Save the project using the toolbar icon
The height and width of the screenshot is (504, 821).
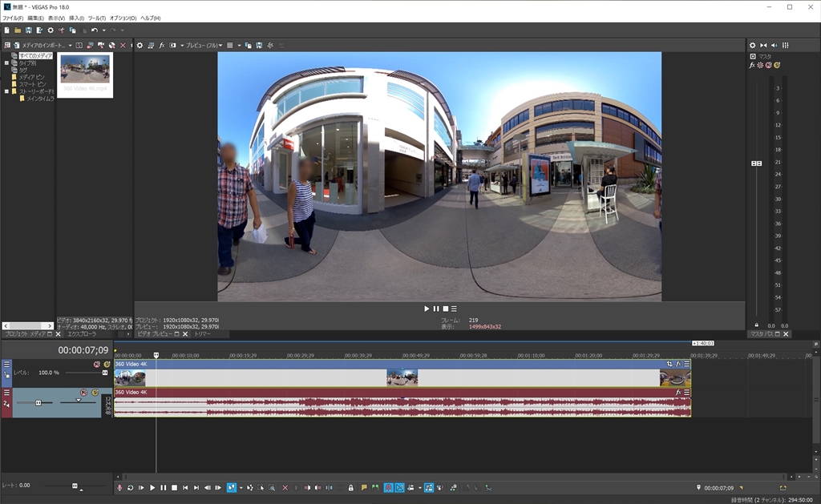[x=29, y=30]
